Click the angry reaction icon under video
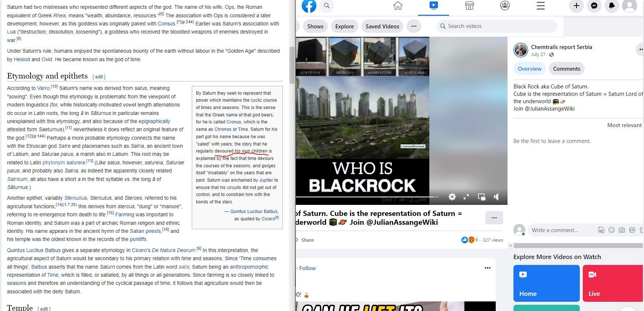 [471, 240]
